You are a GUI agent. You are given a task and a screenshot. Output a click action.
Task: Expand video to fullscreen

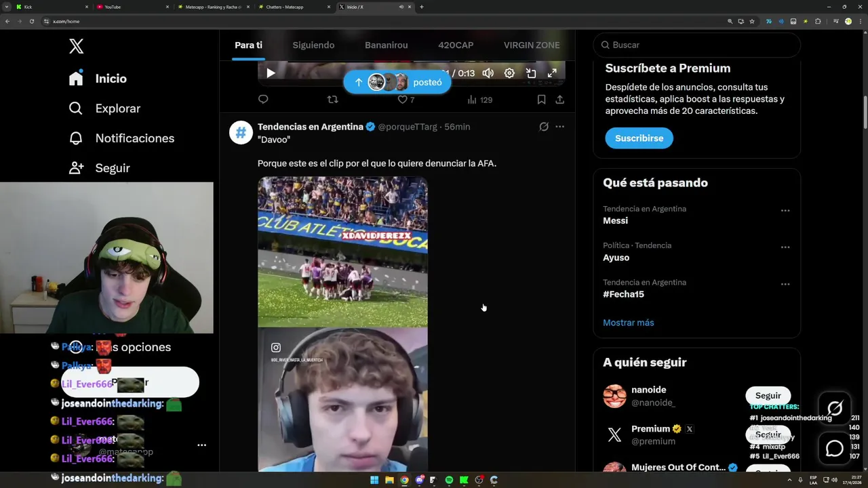552,73
